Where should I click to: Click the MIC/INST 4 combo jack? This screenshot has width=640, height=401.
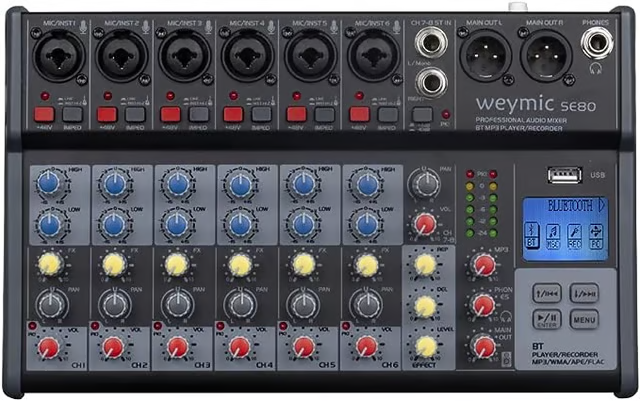(247, 56)
